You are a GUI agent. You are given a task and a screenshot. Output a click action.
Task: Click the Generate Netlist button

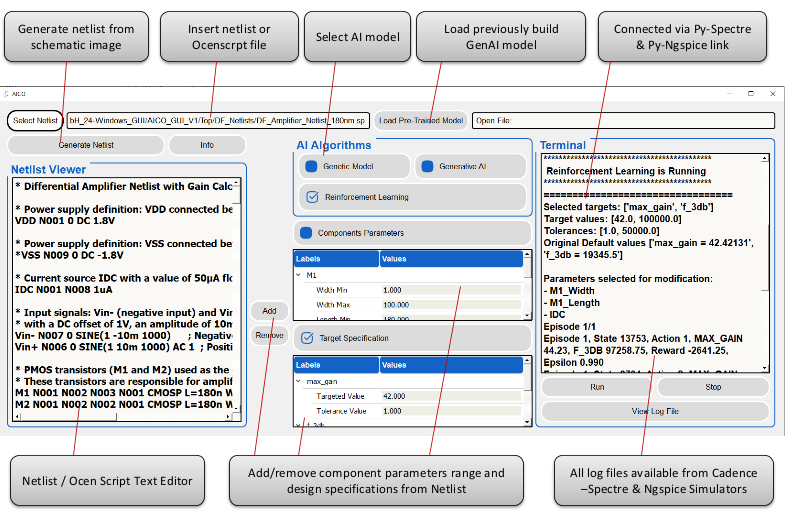[86, 145]
